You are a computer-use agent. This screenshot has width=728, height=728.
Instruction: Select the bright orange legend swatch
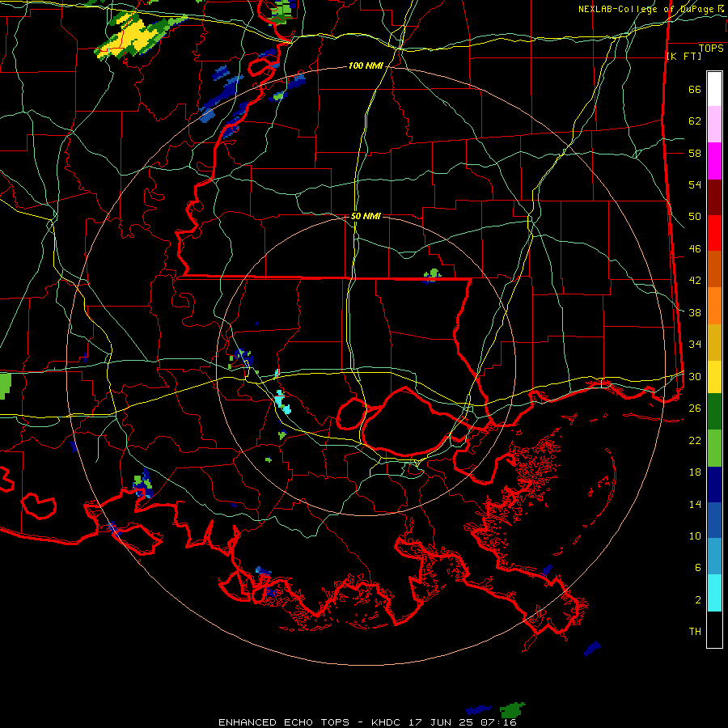714,306
